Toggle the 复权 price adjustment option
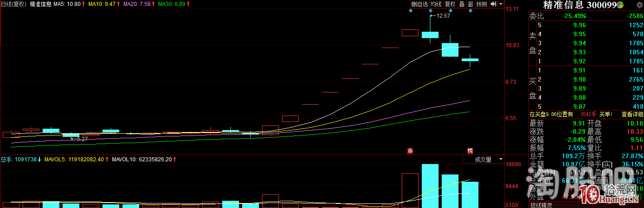The width and height of the screenshot is (644, 208). [x=450, y=4]
